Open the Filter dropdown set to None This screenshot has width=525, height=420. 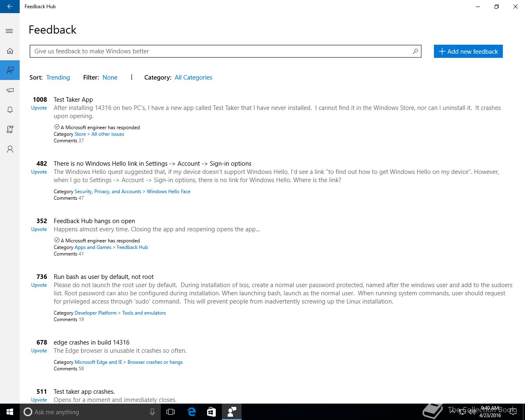coord(110,78)
